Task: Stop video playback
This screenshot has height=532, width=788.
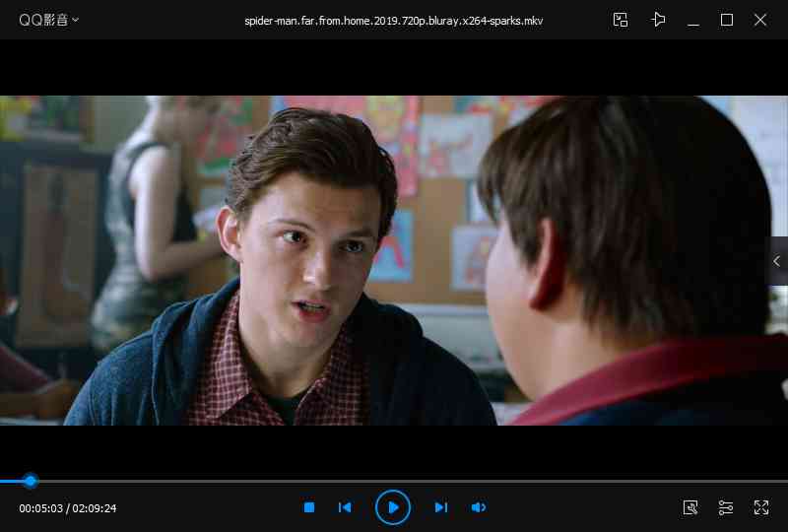Action: pyautogui.click(x=309, y=507)
